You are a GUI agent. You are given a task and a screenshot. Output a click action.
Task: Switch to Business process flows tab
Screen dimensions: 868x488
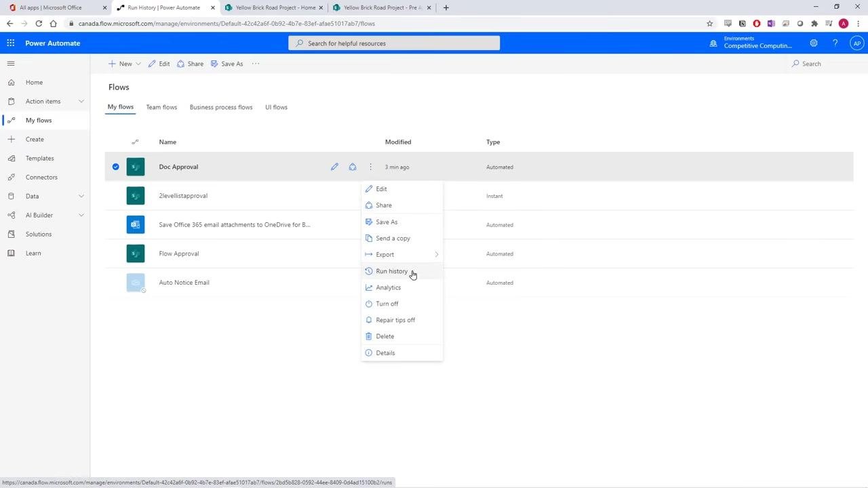[x=221, y=107]
